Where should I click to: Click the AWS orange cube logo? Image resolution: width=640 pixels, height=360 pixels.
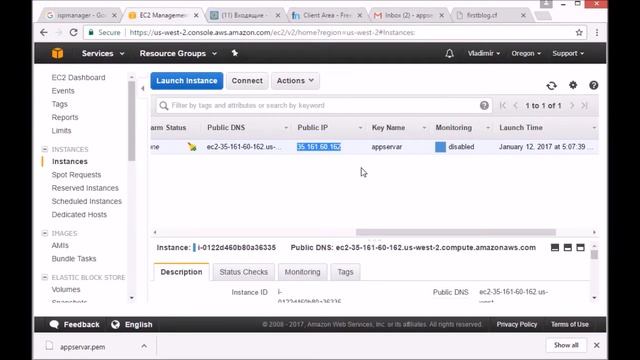pos(58,53)
